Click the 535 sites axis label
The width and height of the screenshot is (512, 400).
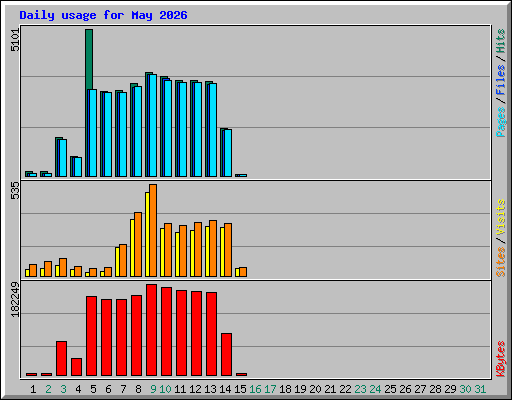tap(15, 190)
